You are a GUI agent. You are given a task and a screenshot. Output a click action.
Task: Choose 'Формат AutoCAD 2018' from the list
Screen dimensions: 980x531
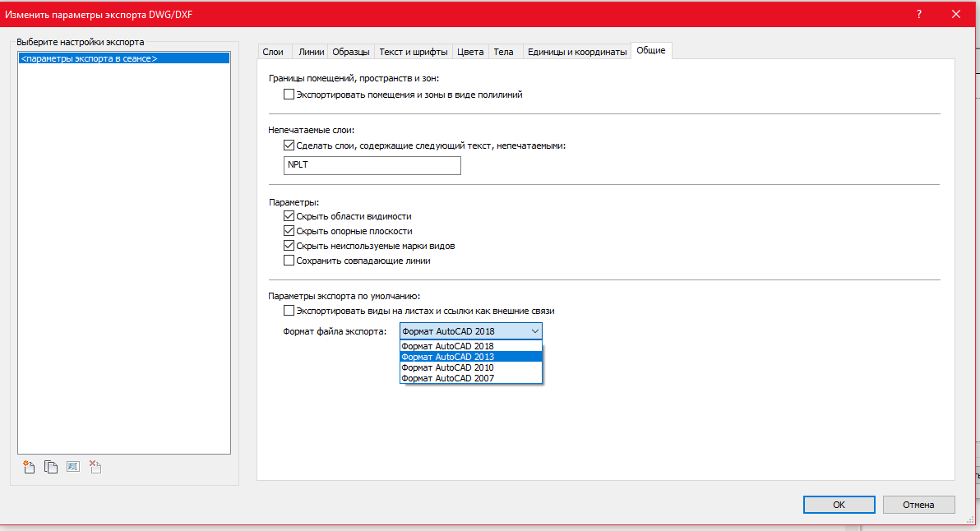click(x=470, y=346)
